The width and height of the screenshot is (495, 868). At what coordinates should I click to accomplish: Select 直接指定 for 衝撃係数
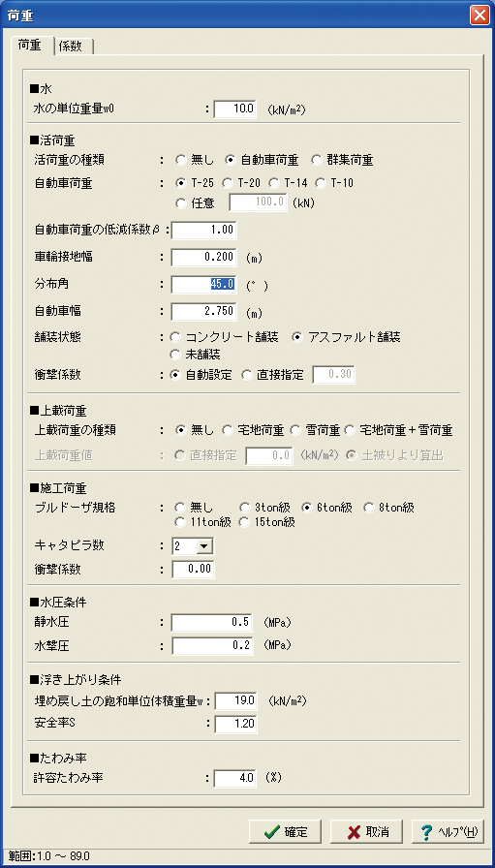click(x=273, y=375)
